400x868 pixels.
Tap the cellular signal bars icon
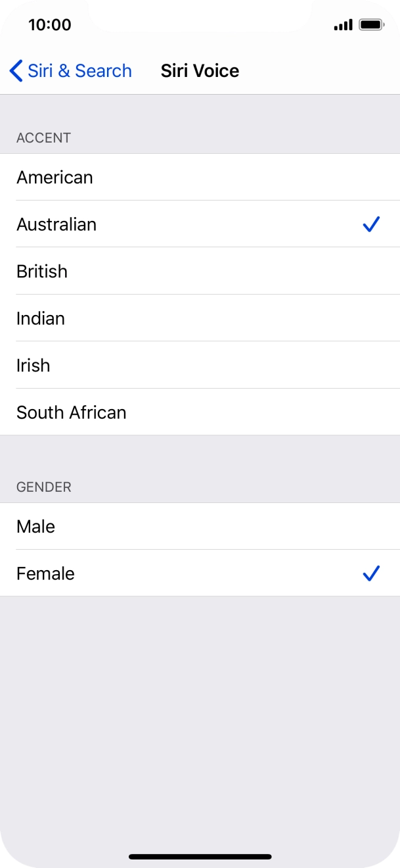pyautogui.click(x=343, y=26)
